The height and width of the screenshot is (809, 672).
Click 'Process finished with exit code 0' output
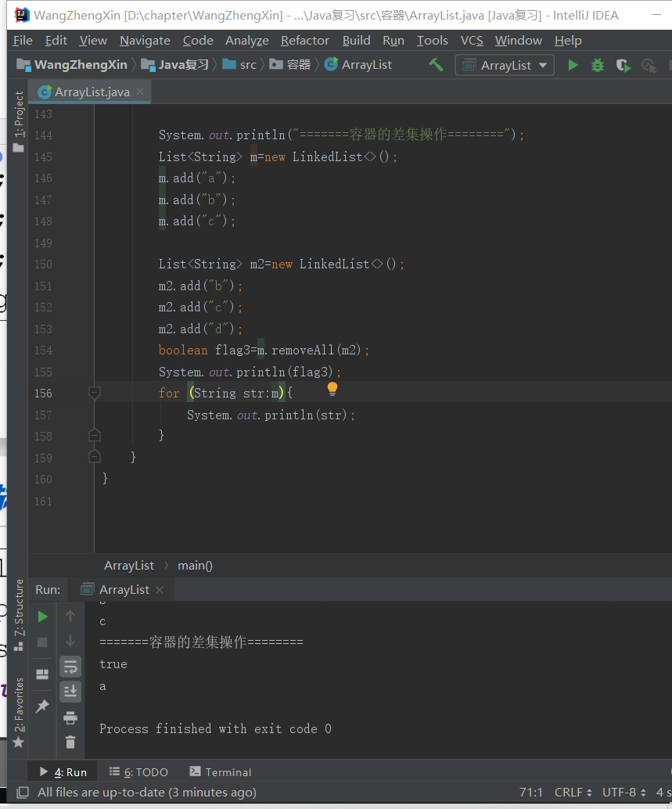215,728
